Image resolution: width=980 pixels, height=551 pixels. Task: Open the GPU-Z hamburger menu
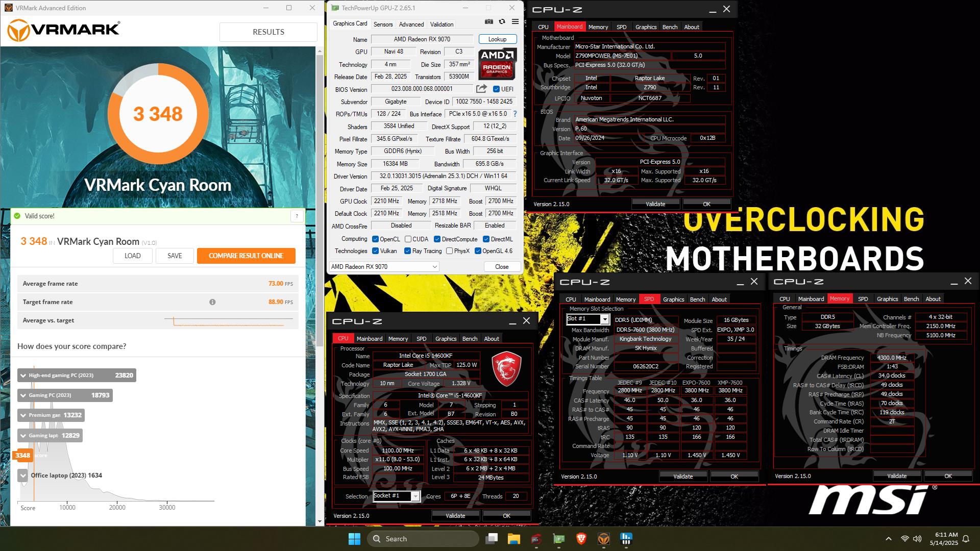click(x=516, y=21)
